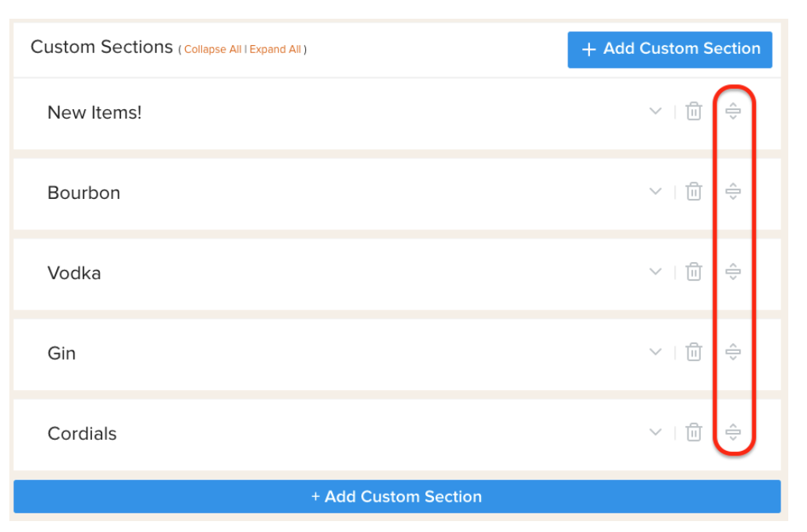Click trash icon for Bourbon section
The width and height of the screenshot is (807, 532).
[x=694, y=191]
